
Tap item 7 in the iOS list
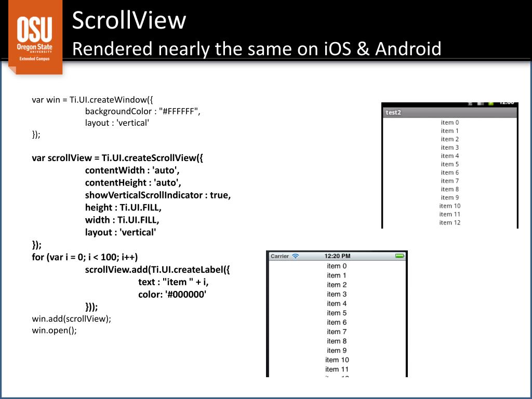pyautogui.click(x=337, y=332)
